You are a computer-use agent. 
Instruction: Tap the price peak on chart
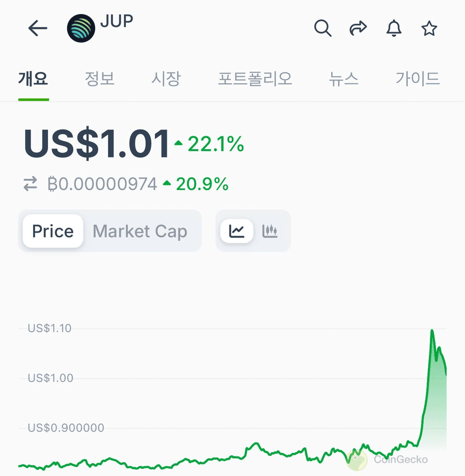[432, 331]
